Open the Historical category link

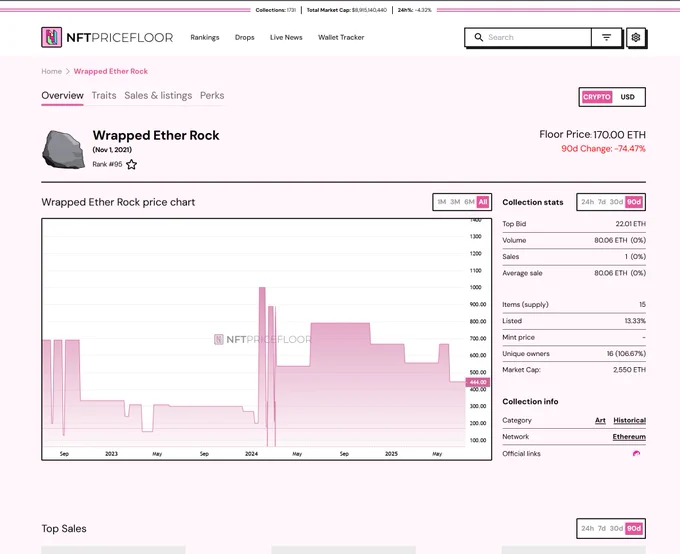(629, 420)
